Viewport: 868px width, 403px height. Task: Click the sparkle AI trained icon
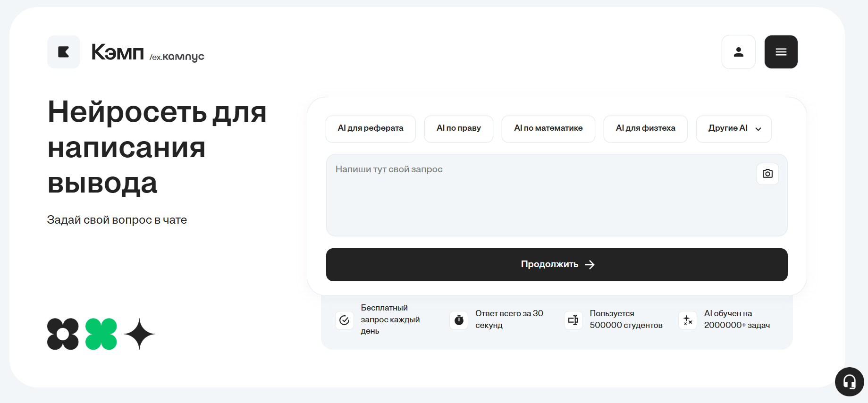(688, 320)
